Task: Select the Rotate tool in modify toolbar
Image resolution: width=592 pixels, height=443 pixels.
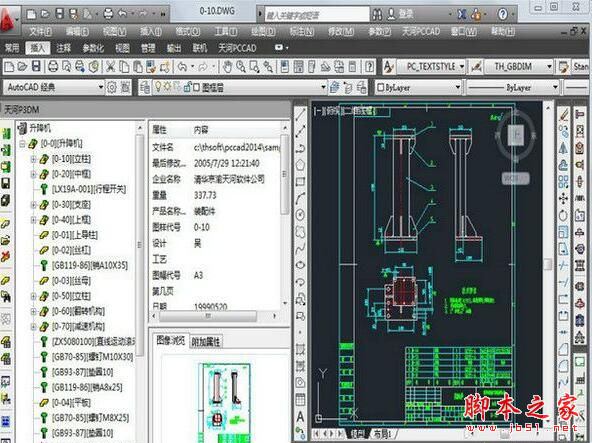Action: [x=563, y=215]
